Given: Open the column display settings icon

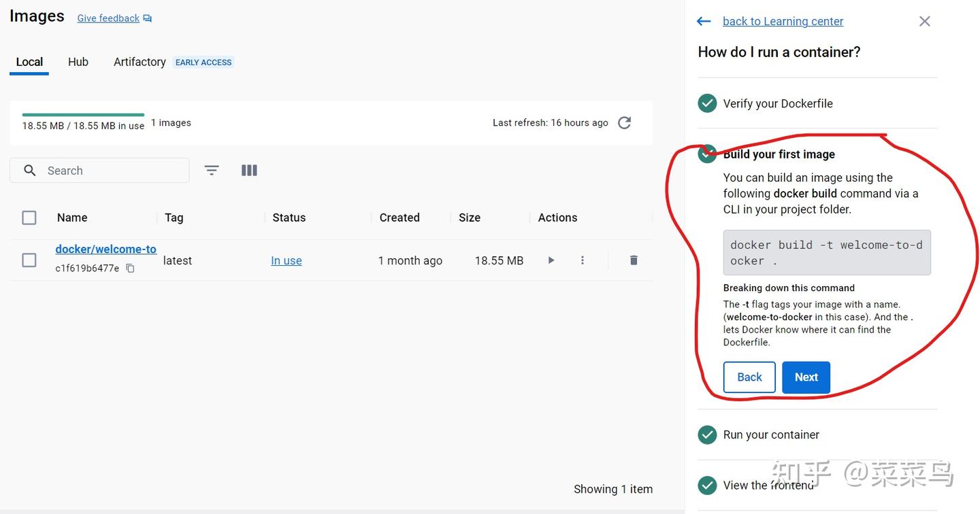Looking at the screenshot, I should pyautogui.click(x=249, y=171).
